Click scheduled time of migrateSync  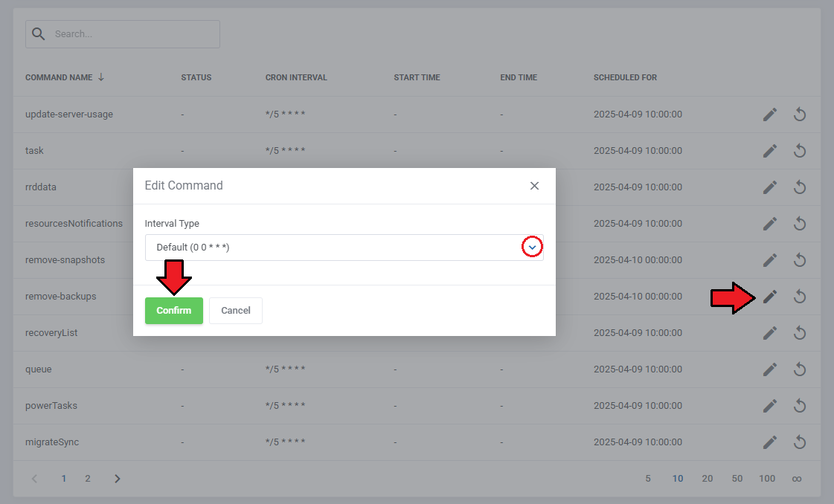(638, 442)
